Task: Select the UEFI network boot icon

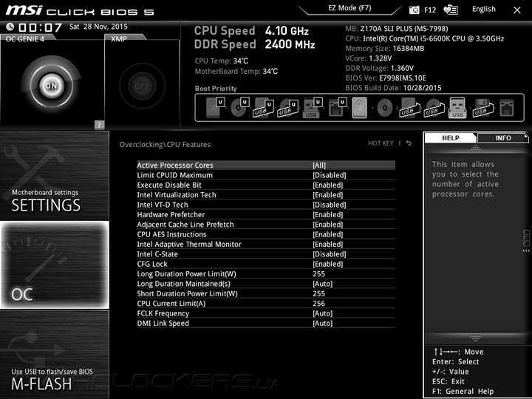Action: [337, 108]
